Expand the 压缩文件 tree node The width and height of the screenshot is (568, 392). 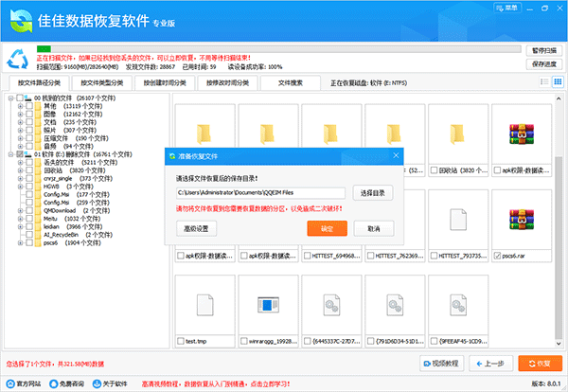(20, 138)
